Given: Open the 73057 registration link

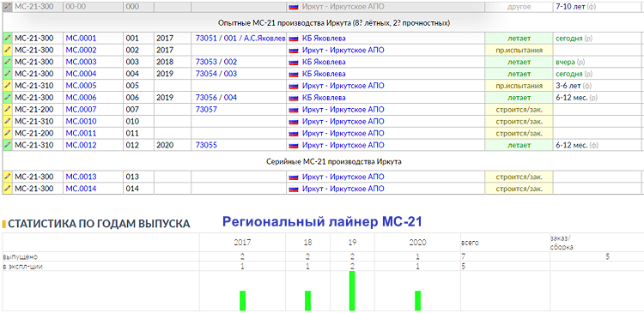Looking at the screenshot, I should [206, 110].
